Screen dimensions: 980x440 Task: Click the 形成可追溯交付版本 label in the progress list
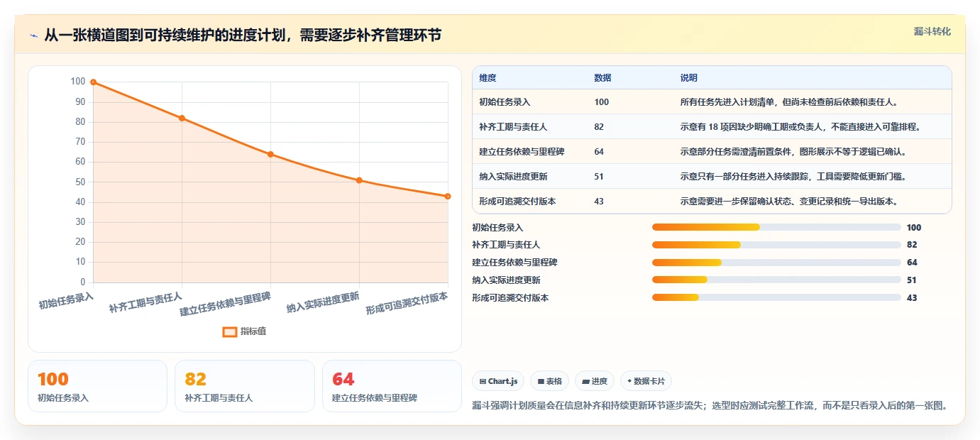coord(510,298)
